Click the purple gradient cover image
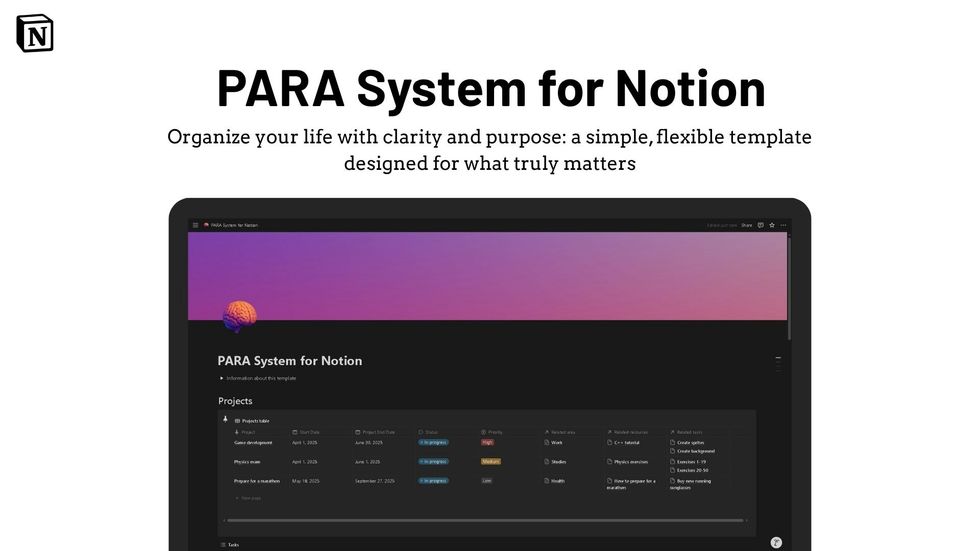 (x=487, y=276)
